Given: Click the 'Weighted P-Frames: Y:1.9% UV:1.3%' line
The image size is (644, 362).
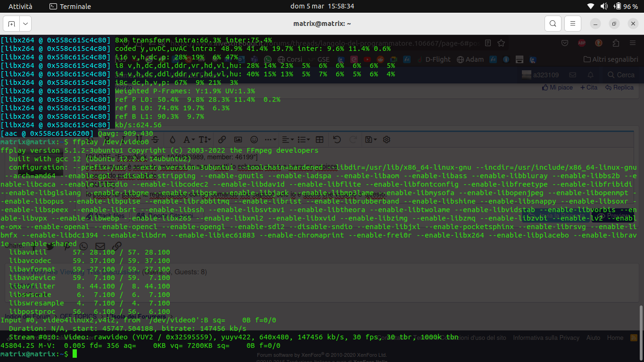Looking at the screenshot, I should 185,91.
